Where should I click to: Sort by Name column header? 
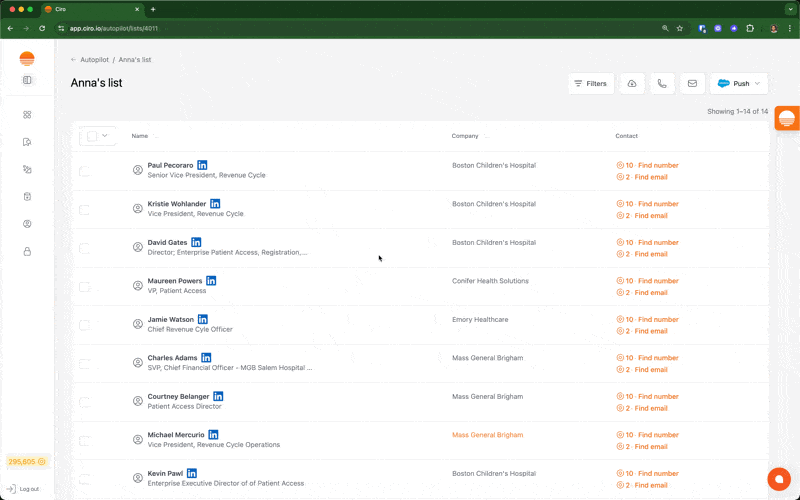pyautogui.click(x=140, y=136)
